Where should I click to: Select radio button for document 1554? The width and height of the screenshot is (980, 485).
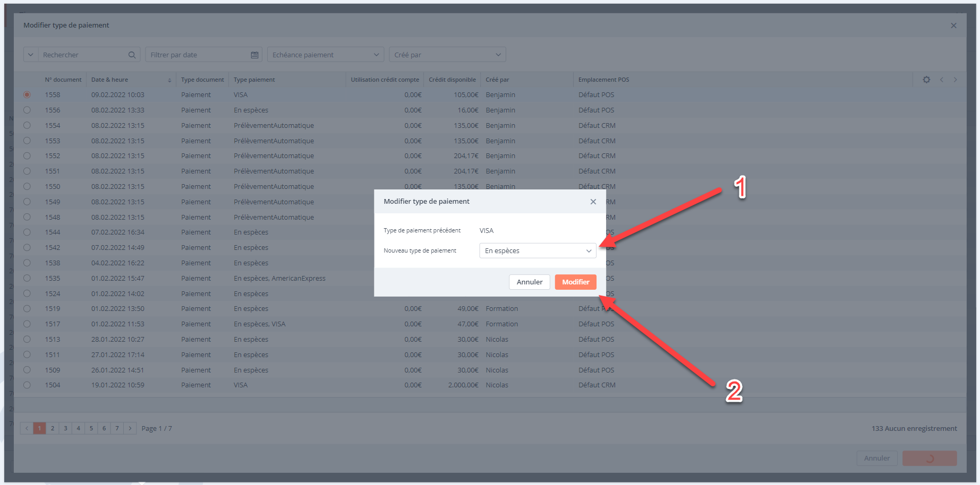[x=27, y=125]
